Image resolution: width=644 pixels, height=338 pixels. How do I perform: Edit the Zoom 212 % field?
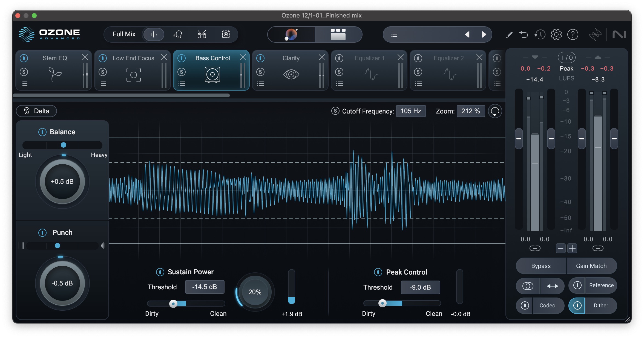[471, 111]
